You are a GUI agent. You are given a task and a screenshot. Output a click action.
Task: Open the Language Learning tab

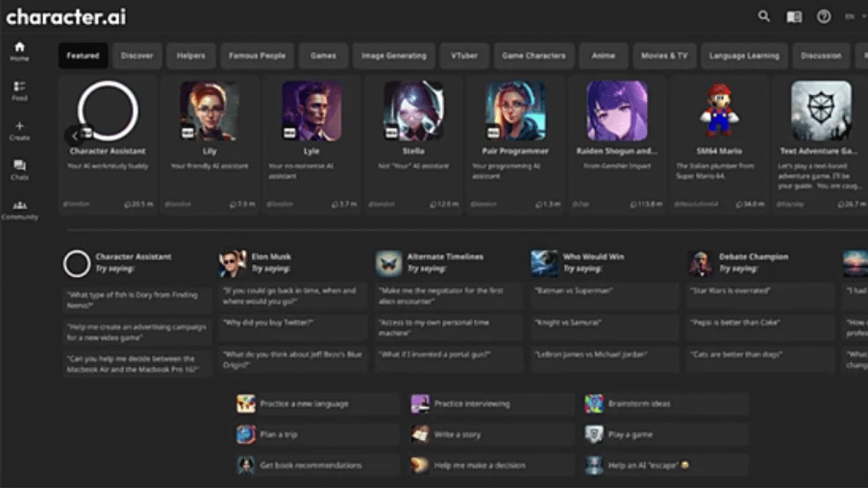click(x=743, y=56)
